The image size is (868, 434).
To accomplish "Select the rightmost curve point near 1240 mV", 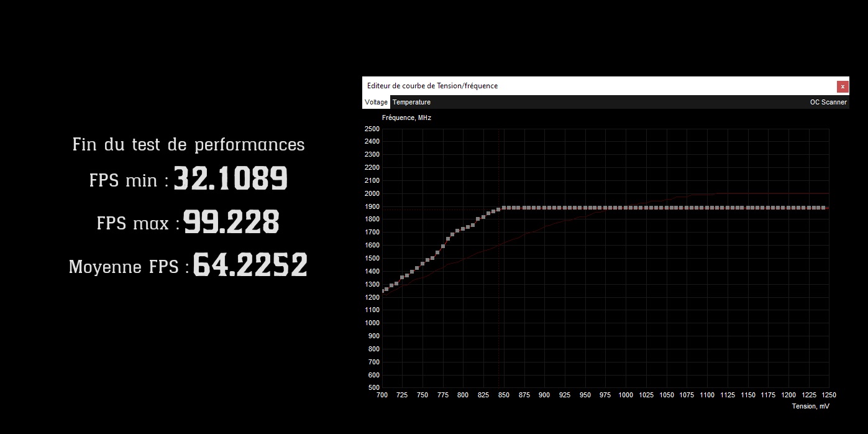I will point(824,208).
